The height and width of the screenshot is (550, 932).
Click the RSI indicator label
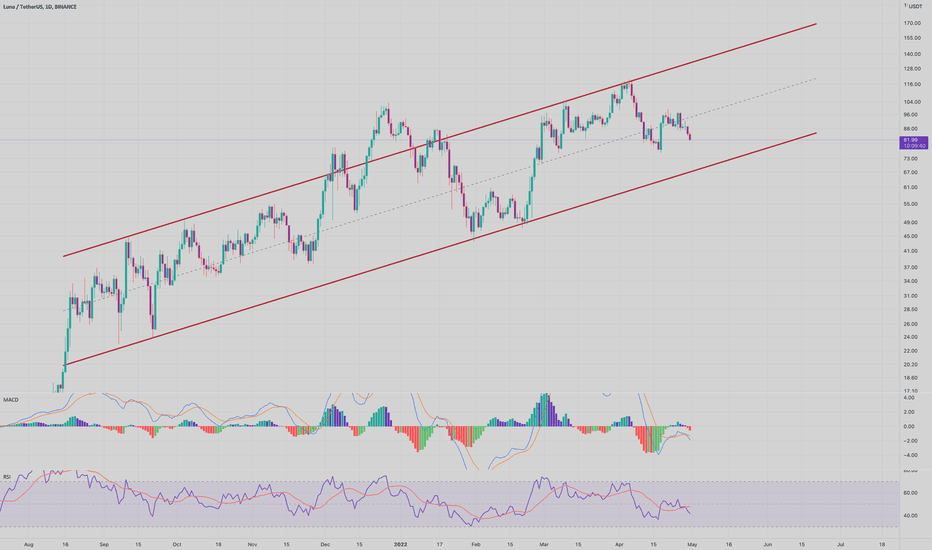tap(7, 477)
